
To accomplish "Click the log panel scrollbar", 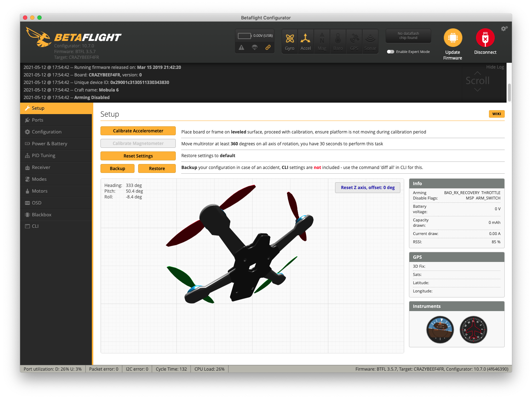I will (x=509, y=93).
